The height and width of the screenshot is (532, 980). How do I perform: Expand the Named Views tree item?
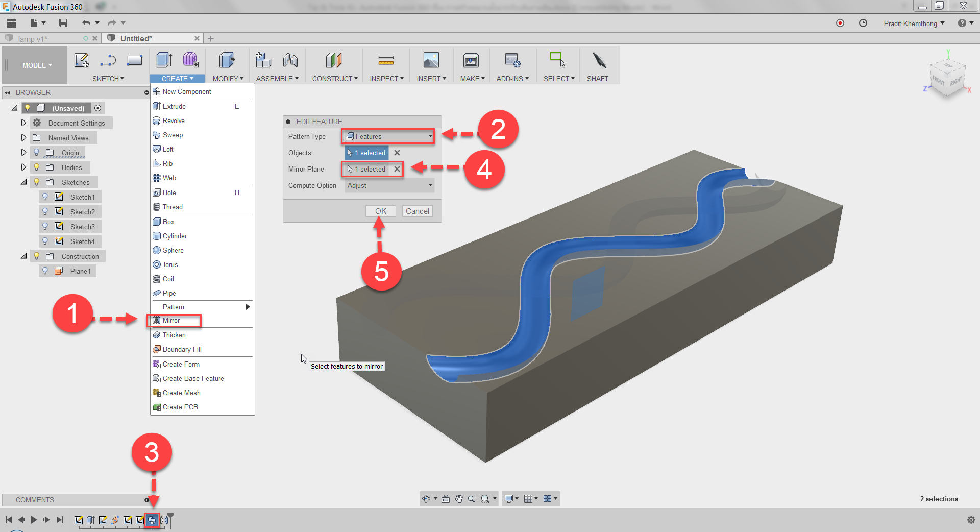pyautogui.click(x=23, y=137)
